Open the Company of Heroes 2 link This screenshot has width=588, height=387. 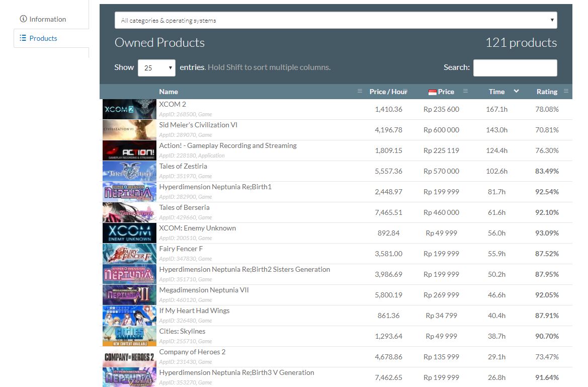click(192, 352)
